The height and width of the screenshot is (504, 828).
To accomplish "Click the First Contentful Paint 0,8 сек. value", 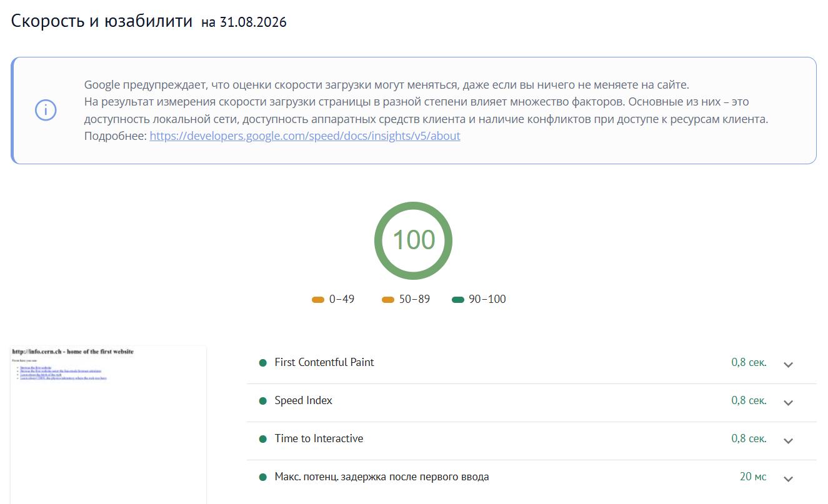I will click(x=749, y=362).
